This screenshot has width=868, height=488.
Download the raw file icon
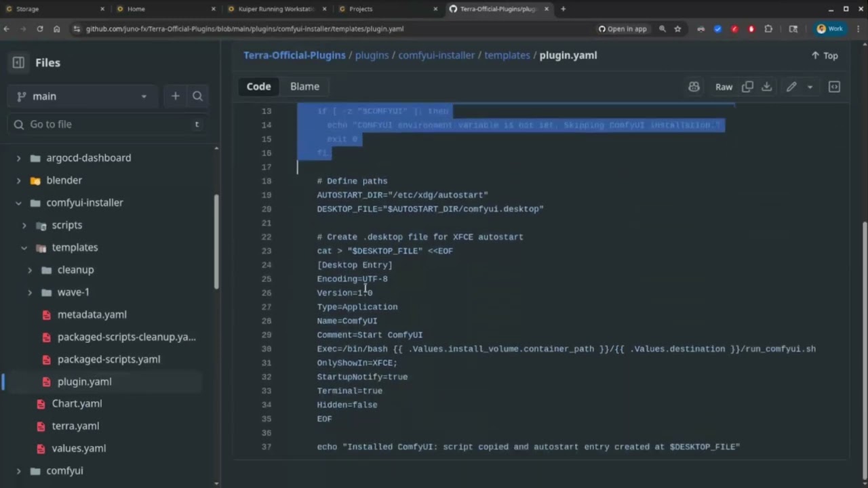[x=766, y=87]
